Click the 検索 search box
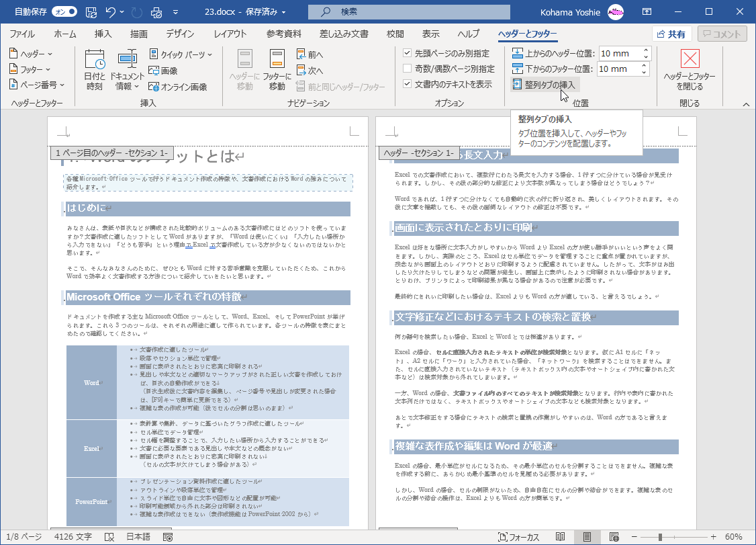Image resolution: width=756 pixels, height=545 pixels. (x=409, y=12)
